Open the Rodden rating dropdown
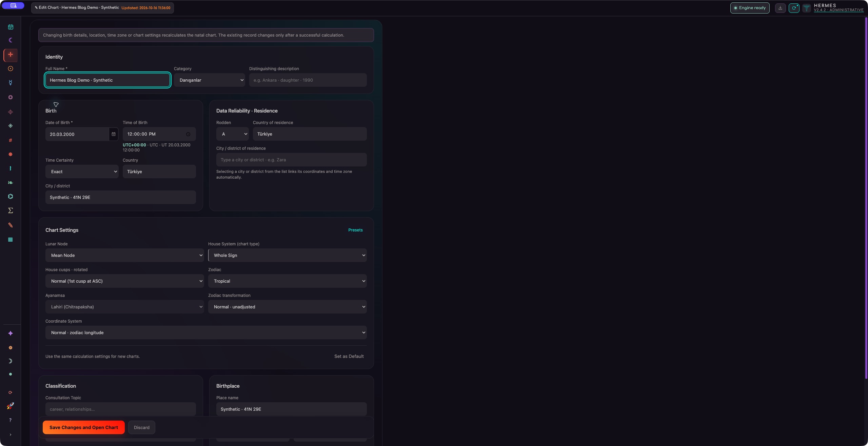The height and width of the screenshot is (446, 868). 233,134
